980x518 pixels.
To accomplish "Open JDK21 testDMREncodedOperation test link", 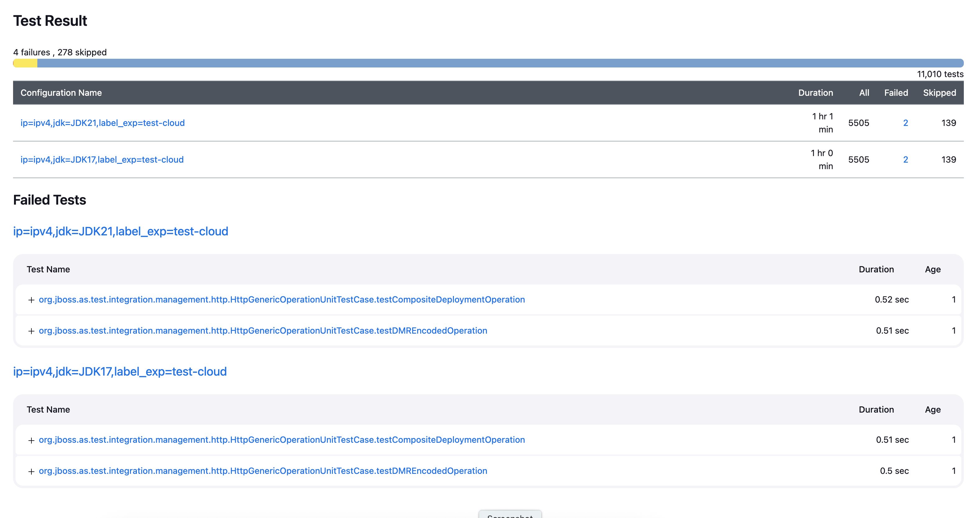I will (263, 331).
